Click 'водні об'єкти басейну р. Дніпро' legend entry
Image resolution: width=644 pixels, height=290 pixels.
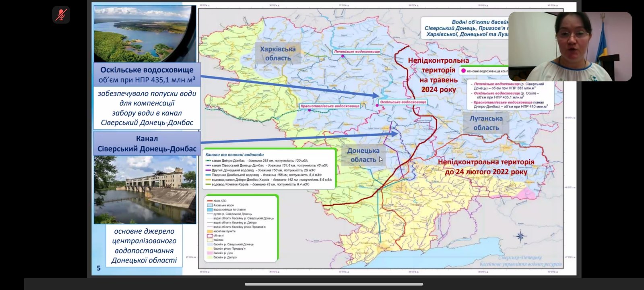(x=232, y=223)
